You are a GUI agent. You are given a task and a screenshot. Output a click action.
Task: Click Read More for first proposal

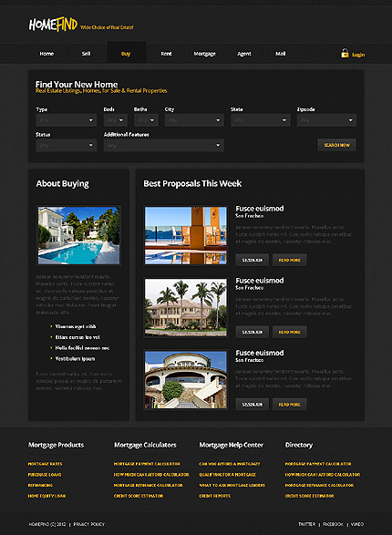(289, 260)
